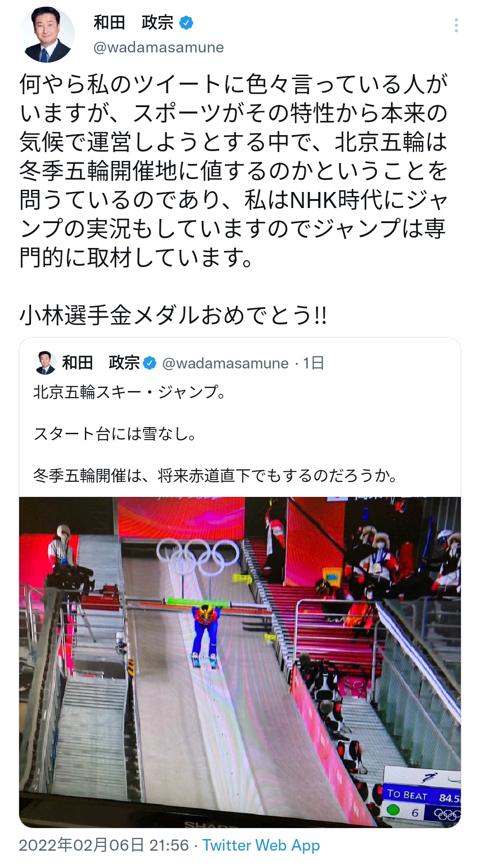Image resolution: width=480 pixels, height=868 pixels.
Task: Open the quoted tweet text 北京五輪スキー・ジャンプ
Action: 130,392
